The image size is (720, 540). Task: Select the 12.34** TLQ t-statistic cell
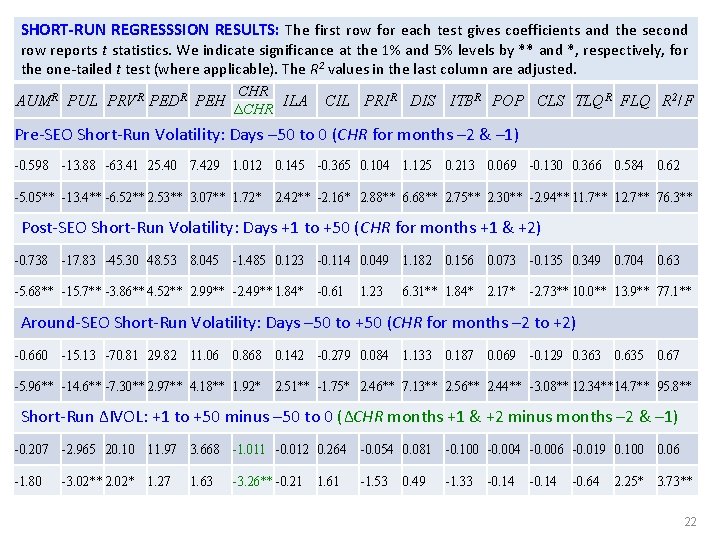tap(592, 386)
